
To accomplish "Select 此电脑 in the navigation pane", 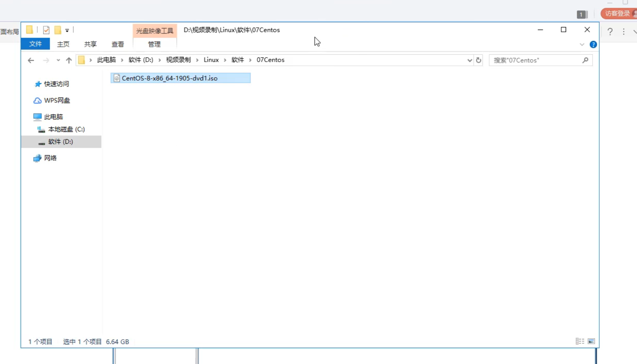I will tap(53, 117).
